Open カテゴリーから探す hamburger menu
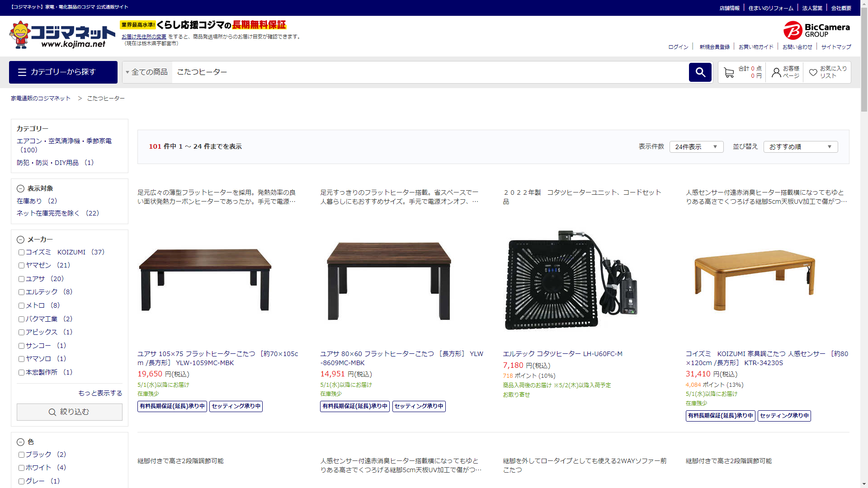868x488 pixels. tap(63, 72)
